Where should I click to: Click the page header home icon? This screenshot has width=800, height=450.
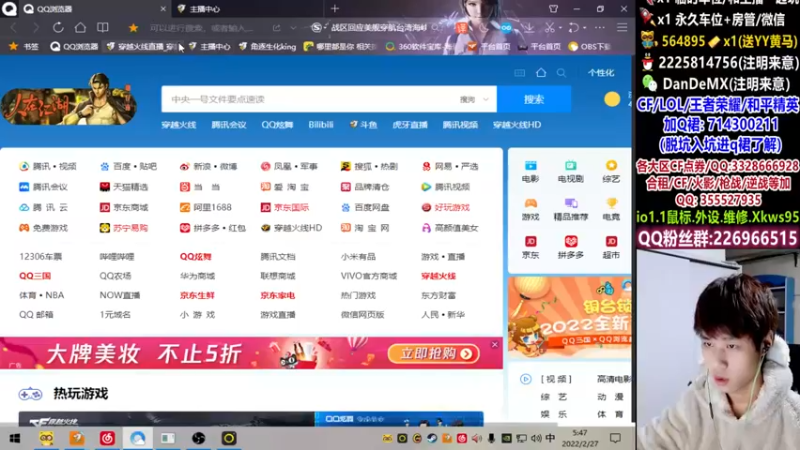point(541,72)
